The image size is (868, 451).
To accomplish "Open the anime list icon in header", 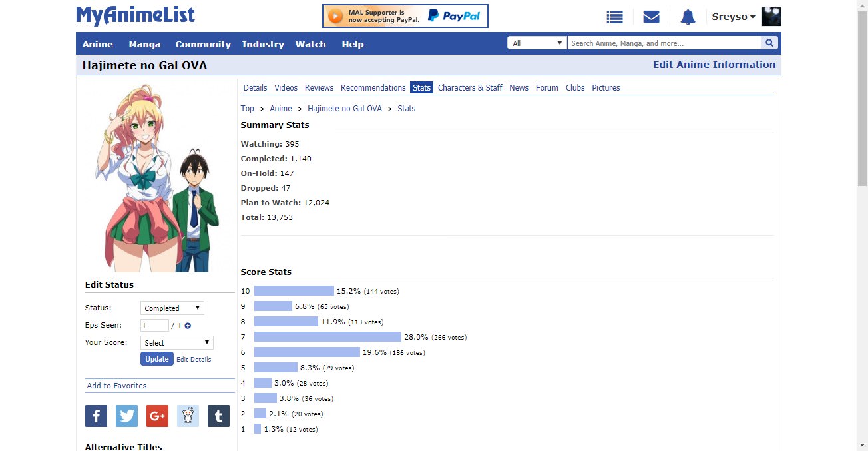I will pyautogui.click(x=614, y=17).
